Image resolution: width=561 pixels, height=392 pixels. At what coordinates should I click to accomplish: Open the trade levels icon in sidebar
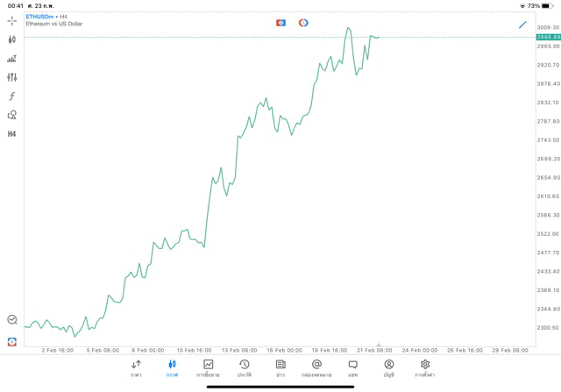tap(11, 59)
